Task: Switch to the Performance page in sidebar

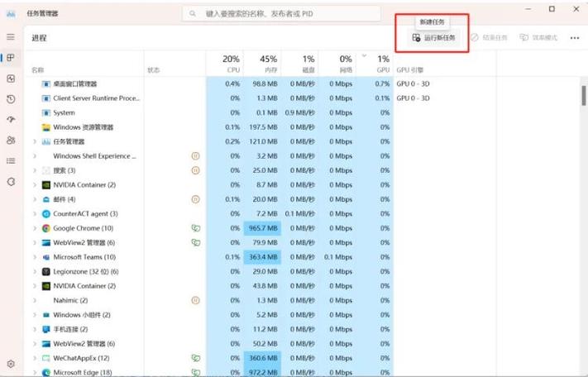Action: (11, 79)
